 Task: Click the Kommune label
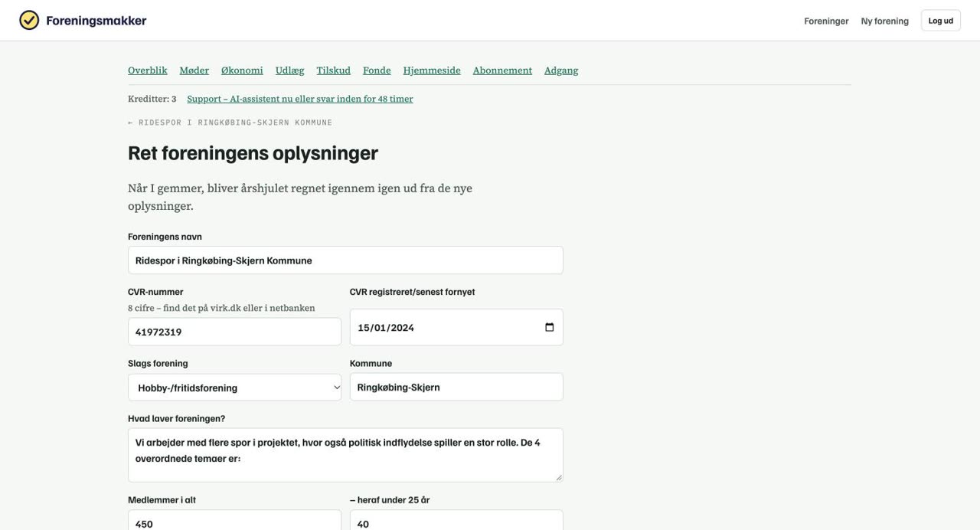click(x=371, y=363)
